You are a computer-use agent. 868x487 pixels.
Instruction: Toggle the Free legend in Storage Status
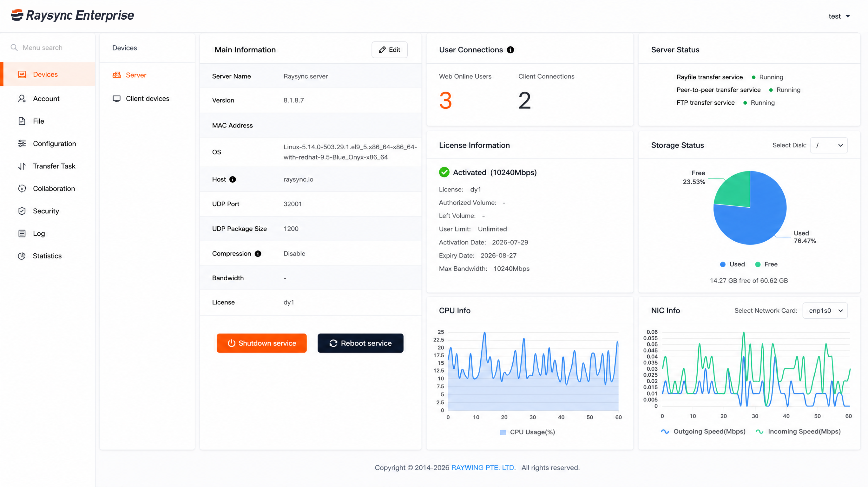coord(766,264)
